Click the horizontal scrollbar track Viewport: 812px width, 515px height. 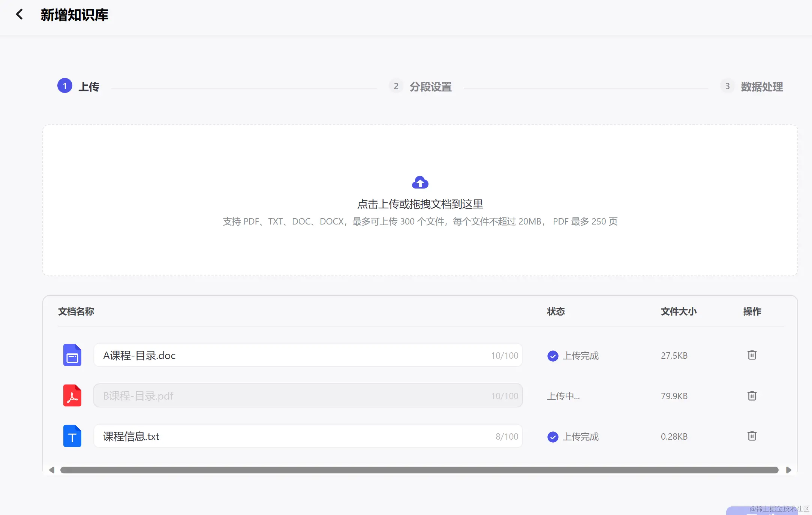pos(419,470)
